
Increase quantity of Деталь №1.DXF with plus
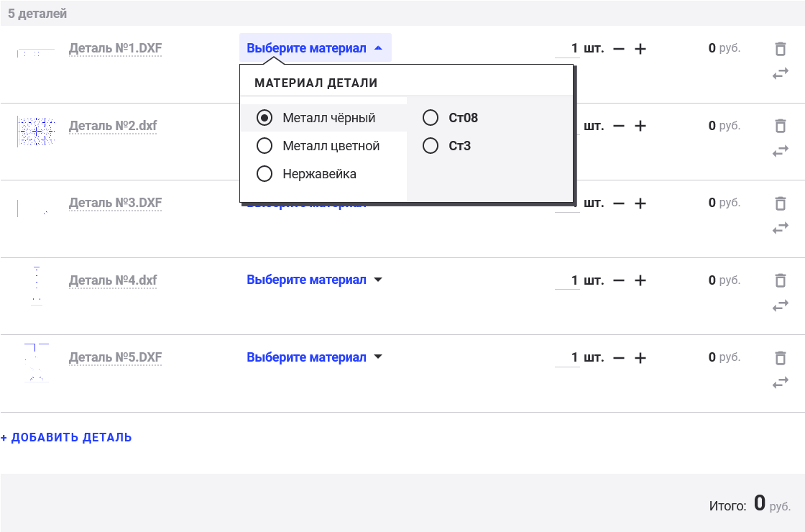tap(640, 49)
